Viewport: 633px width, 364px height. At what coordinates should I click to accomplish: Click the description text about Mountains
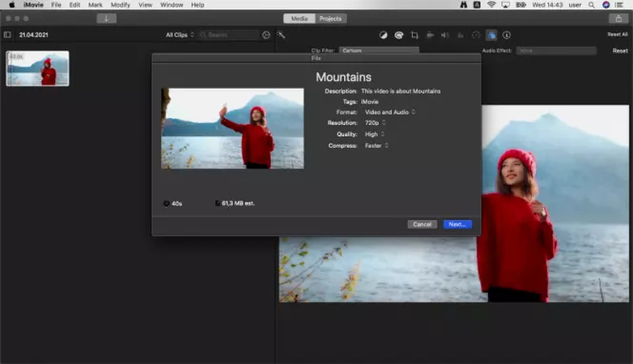click(x=401, y=91)
